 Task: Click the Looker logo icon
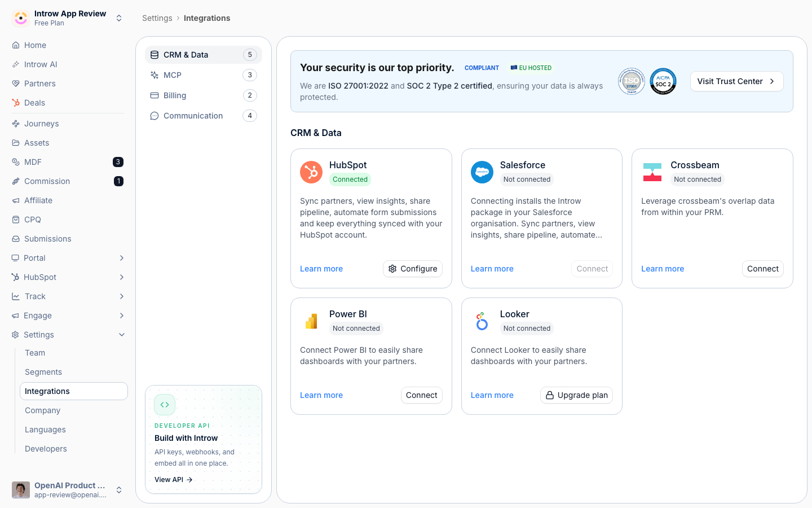click(x=482, y=321)
